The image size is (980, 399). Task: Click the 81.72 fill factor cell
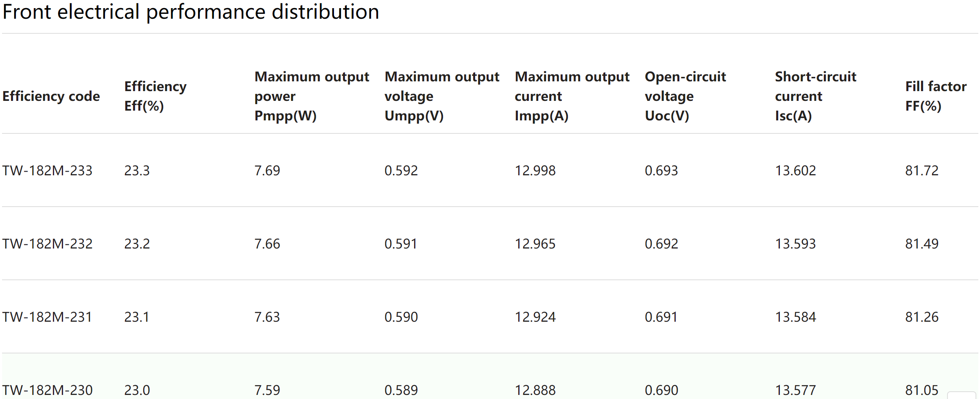pos(922,170)
